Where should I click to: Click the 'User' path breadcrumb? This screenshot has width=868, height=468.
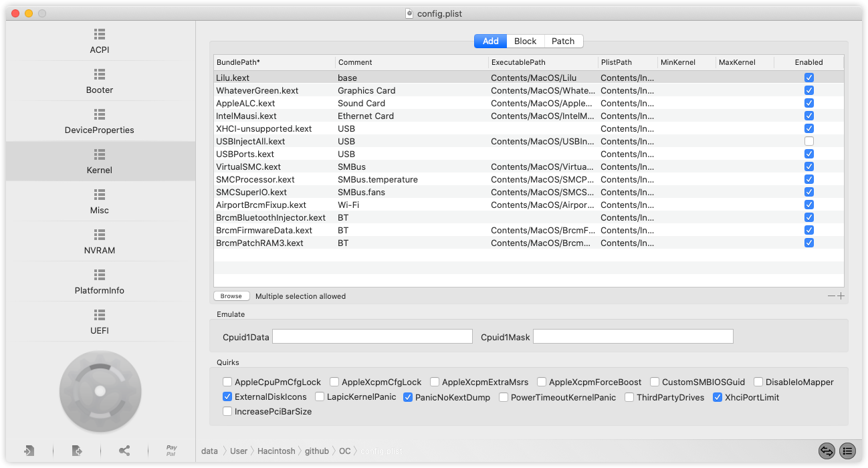pyautogui.click(x=239, y=451)
